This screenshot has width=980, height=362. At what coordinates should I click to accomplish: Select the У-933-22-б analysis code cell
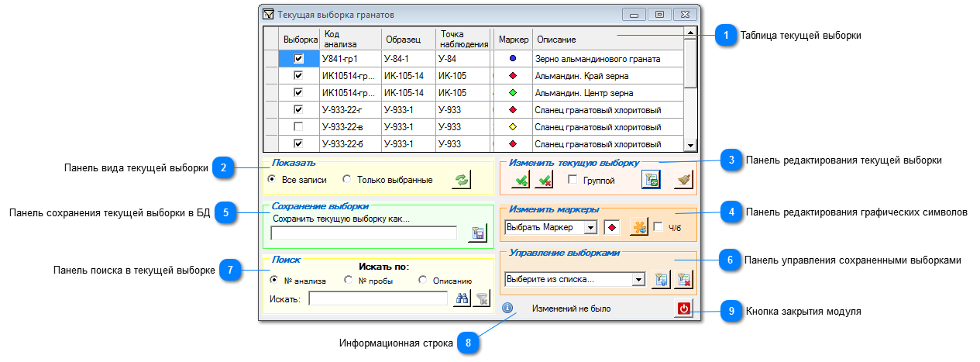click(351, 144)
